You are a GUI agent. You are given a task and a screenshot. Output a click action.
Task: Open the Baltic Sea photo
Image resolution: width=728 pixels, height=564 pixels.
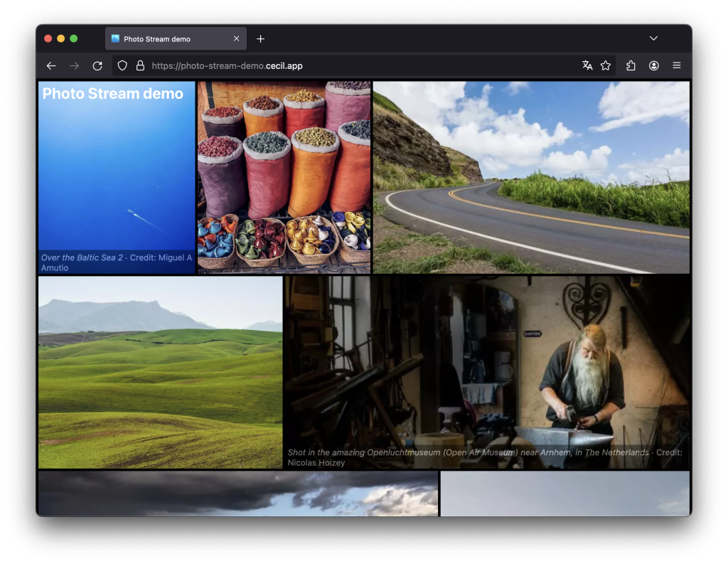pos(117,176)
